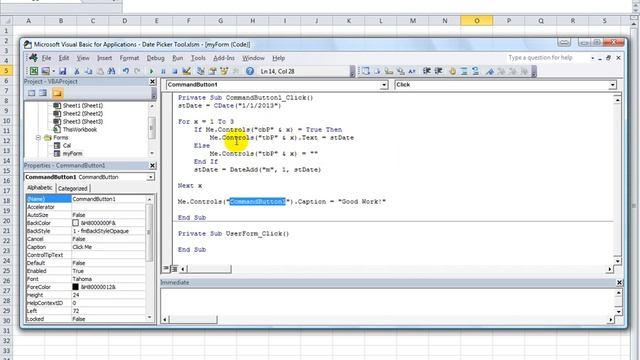Open the Properties object selector dropdown

151,177
